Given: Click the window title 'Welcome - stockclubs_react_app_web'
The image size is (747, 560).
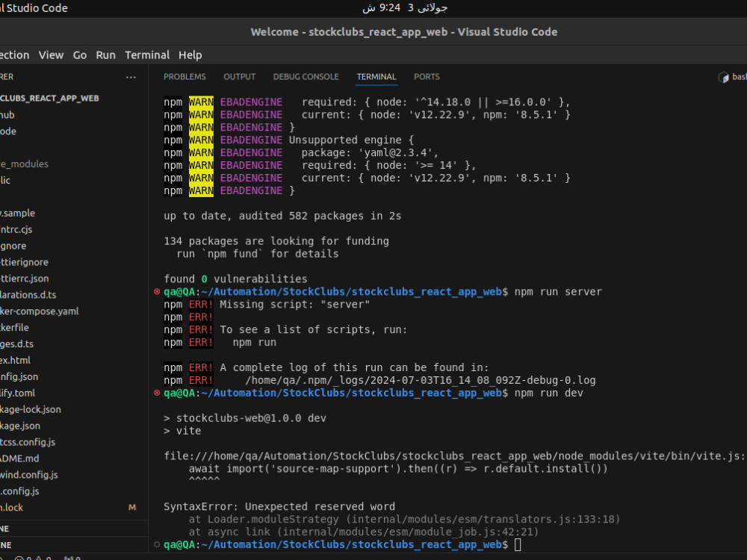Looking at the screenshot, I should click(x=404, y=32).
